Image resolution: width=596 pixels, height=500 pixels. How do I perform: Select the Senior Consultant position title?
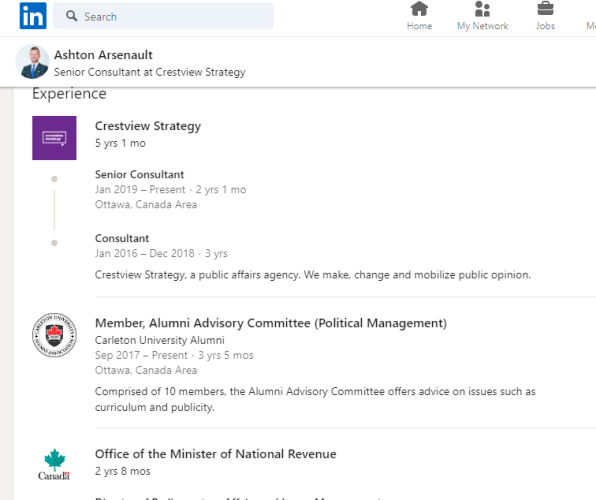(139, 175)
